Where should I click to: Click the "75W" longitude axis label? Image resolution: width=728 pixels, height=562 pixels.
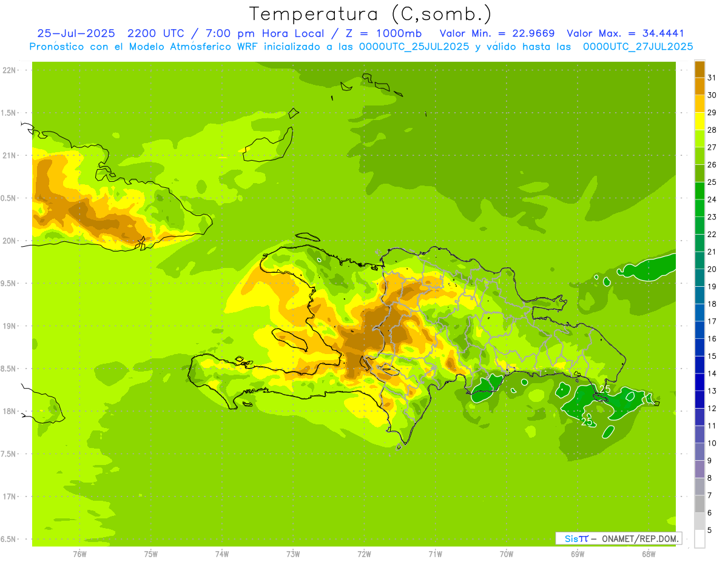pyautogui.click(x=150, y=554)
